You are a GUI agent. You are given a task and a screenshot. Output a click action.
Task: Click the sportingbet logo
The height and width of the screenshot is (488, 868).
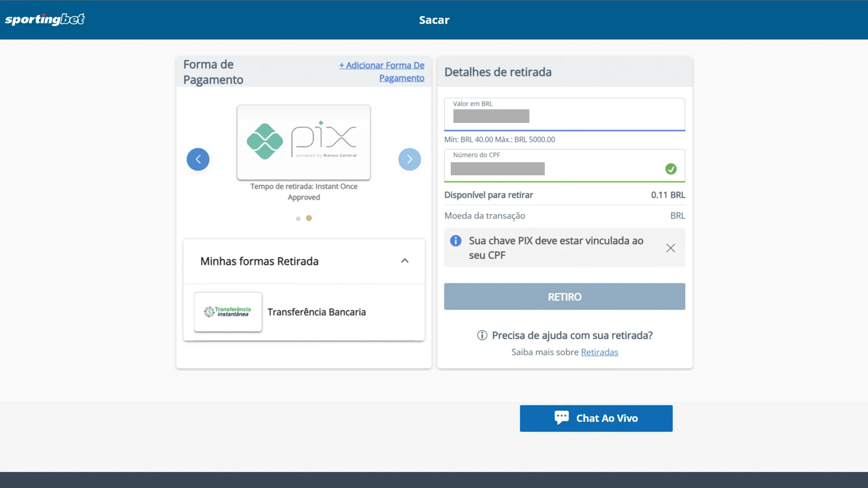click(x=45, y=19)
